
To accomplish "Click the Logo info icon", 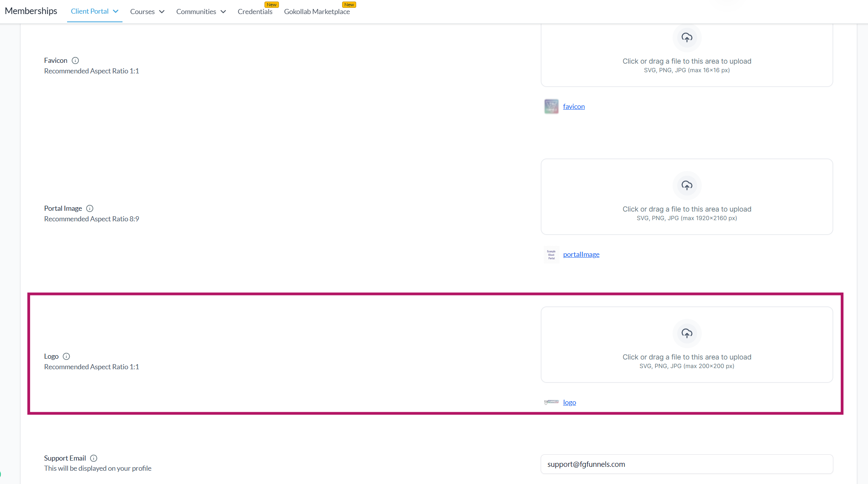I will (66, 356).
